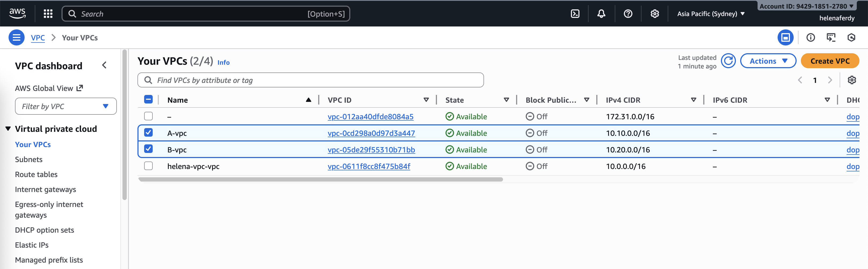Go to Subnets in the sidebar
The width and height of the screenshot is (868, 269).
coord(29,159)
